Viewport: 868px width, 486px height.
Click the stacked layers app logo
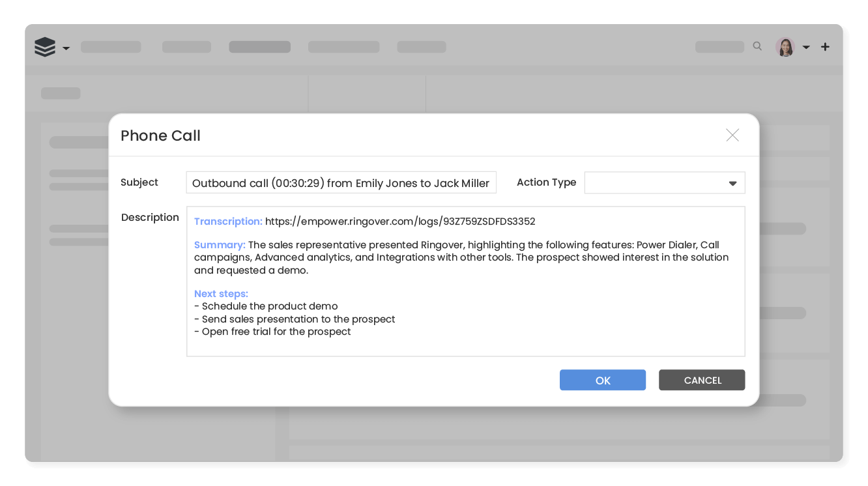click(45, 47)
